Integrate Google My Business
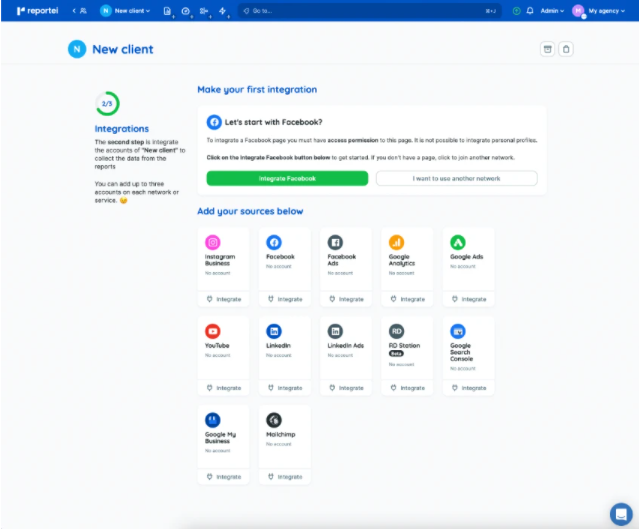Screen dimensions: 639x529 pyautogui.click(x=223, y=477)
